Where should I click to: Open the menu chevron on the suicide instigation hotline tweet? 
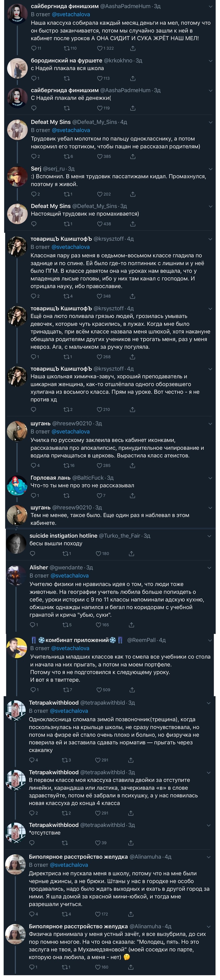209,536
